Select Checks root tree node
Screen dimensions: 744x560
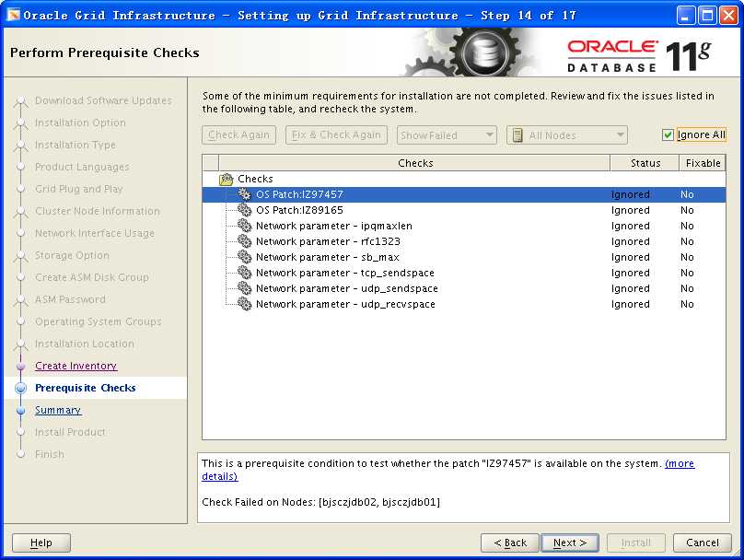[255, 179]
